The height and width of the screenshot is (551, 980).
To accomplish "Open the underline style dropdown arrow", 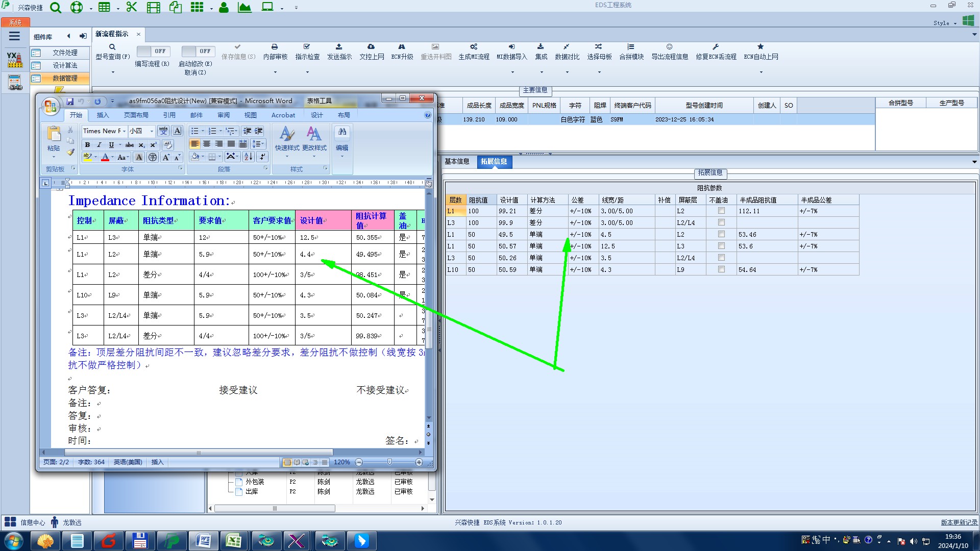I will (120, 145).
